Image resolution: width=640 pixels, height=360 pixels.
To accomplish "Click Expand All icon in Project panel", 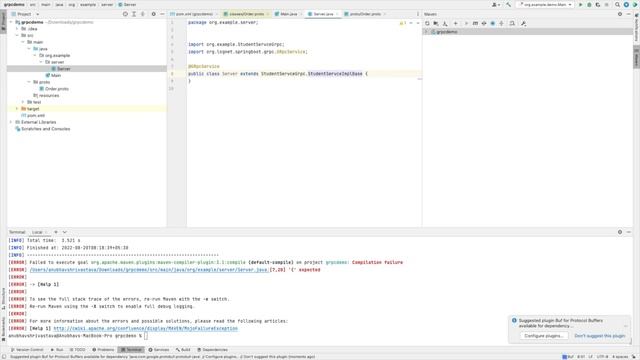I will click(134, 14).
